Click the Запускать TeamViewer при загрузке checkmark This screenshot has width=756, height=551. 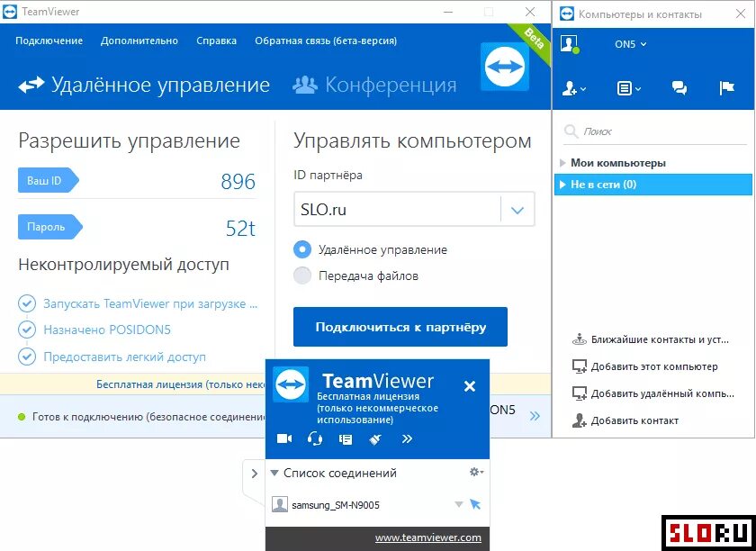click(26, 303)
